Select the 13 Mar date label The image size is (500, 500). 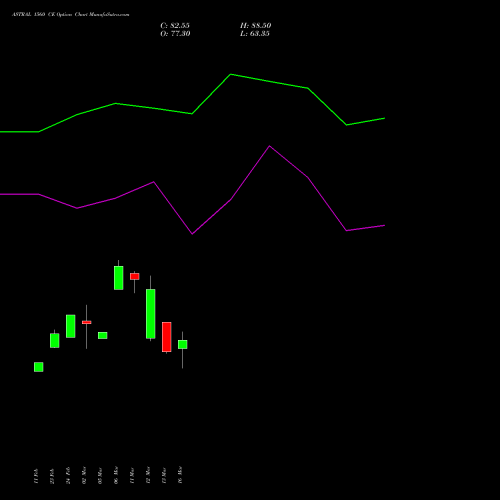[x=164, y=475]
